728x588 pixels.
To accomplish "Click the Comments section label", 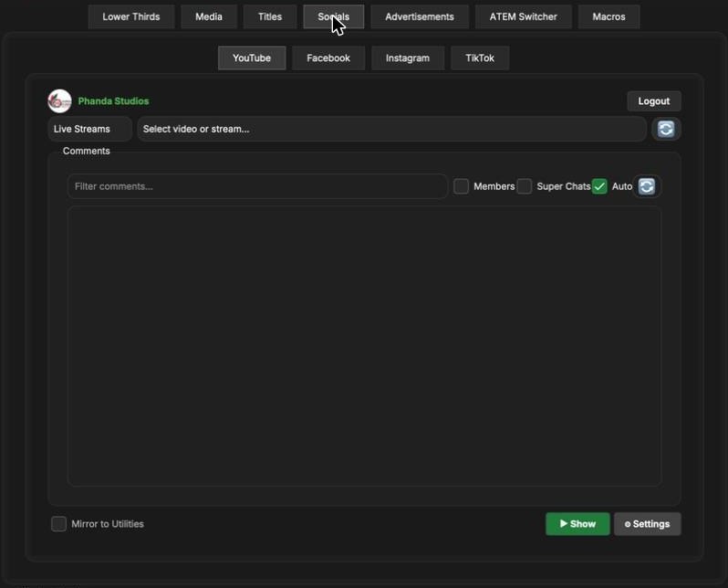I will pos(87,151).
